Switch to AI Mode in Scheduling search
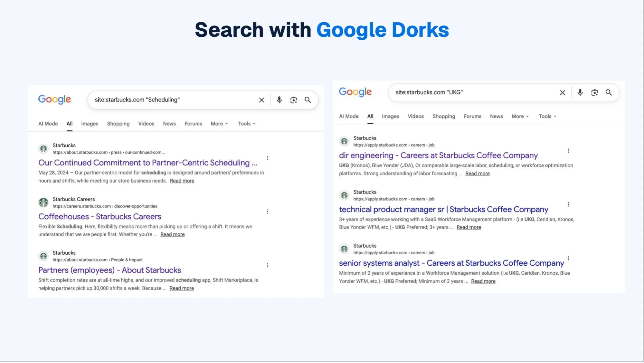The height and width of the screenshot is (363, 644). point(48,124)
